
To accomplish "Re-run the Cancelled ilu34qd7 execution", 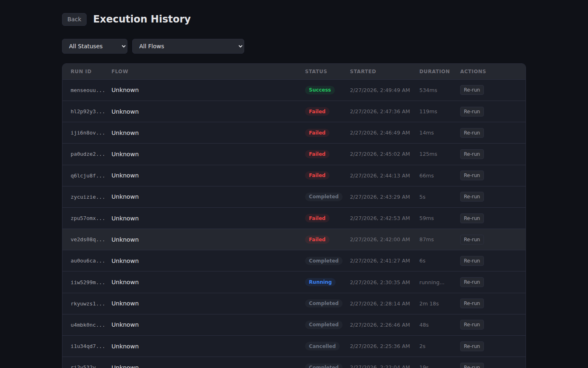I will [472, 346].
